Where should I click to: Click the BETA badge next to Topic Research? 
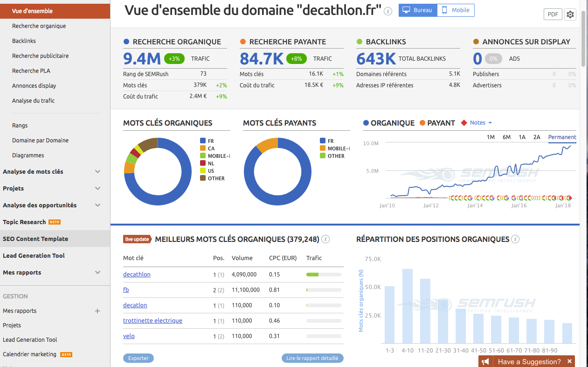click(55, 222)
